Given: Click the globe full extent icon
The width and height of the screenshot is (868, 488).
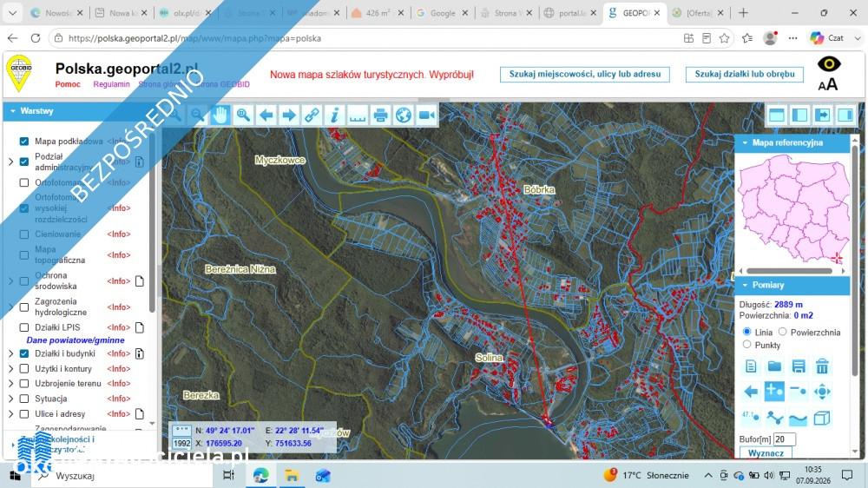Looking at the screenshot, I should click(404, 115).
